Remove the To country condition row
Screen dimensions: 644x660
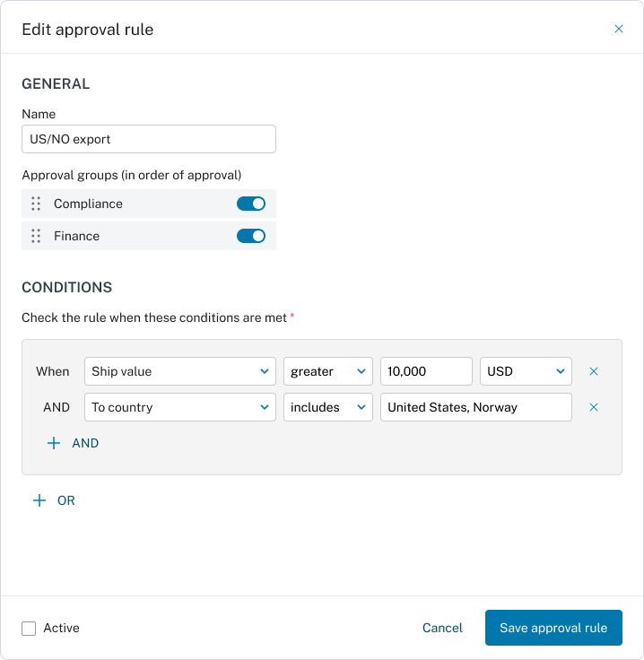[593, 407]
